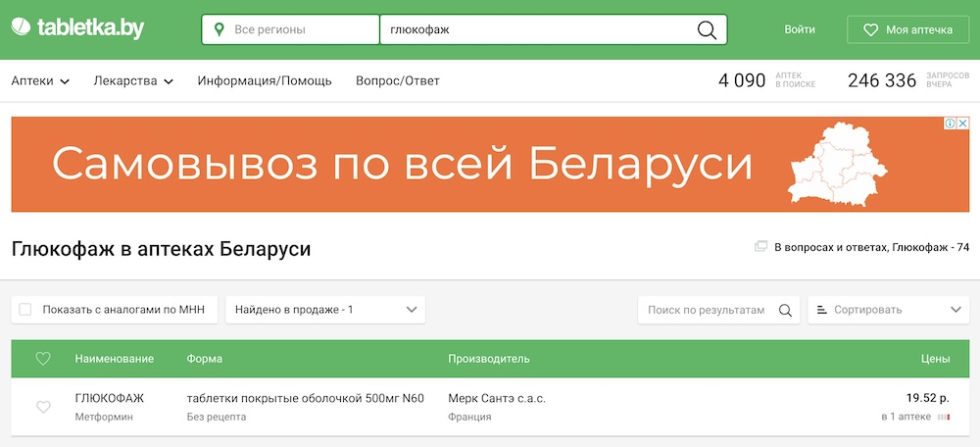
Task: Click the magnifier search icon in main search bar
Action: [x=707, y=29]
